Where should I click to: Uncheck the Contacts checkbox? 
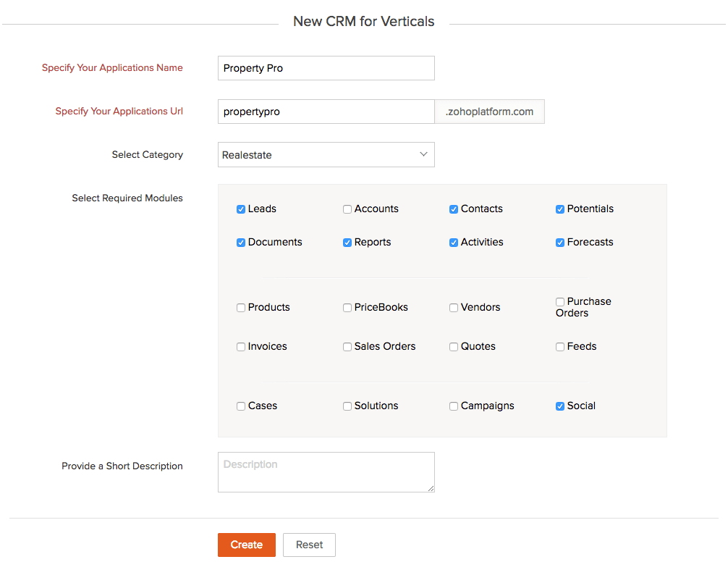[454, 209]
